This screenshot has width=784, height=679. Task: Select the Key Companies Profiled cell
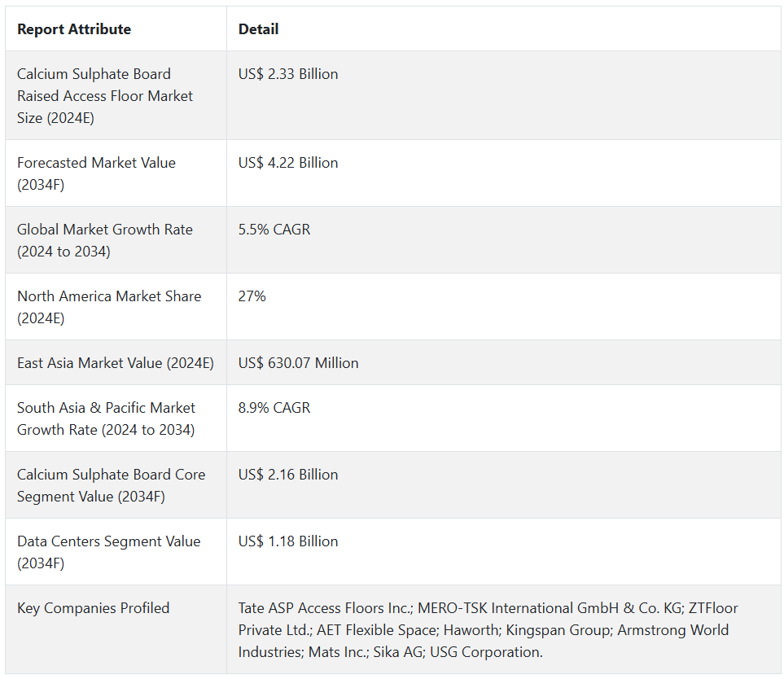click(x=94, y=608)
